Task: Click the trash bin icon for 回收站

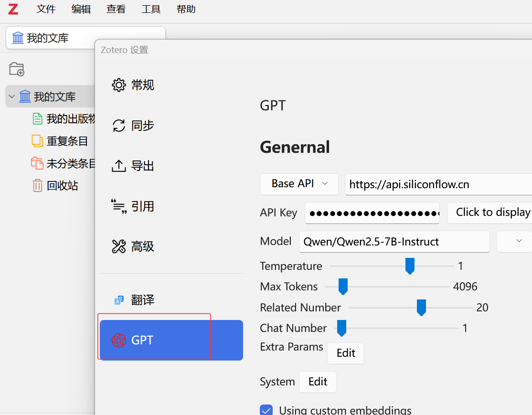Action: coord(37,186)
